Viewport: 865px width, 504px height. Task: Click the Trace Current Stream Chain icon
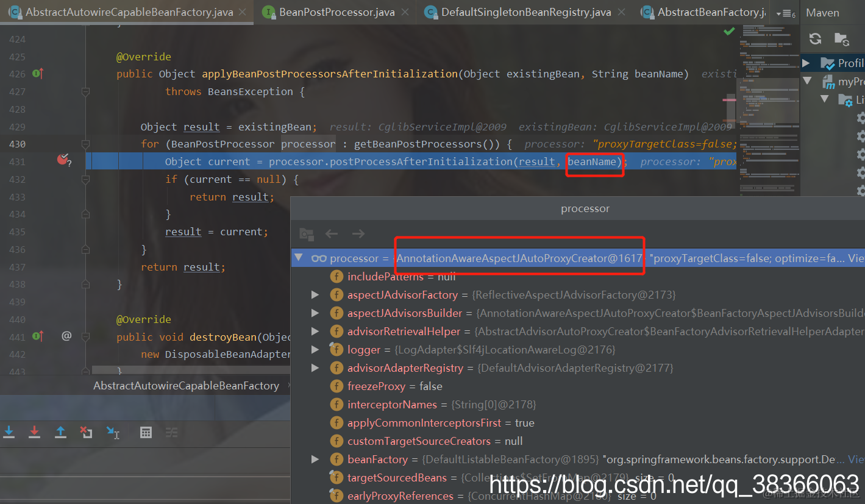coord(171,432)
